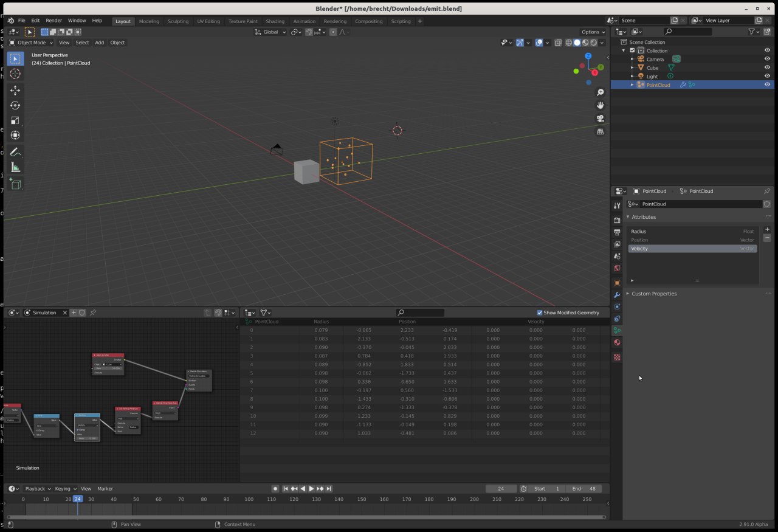Select the Select Box tool
This screenshot has width=778, height=532.
(15, 59)
